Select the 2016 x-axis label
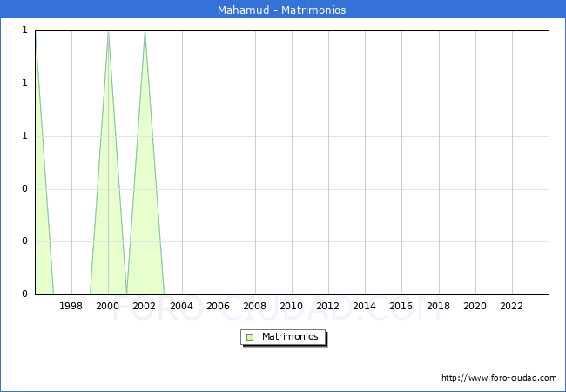Screen dimensions: 566x392 point(401,307)
